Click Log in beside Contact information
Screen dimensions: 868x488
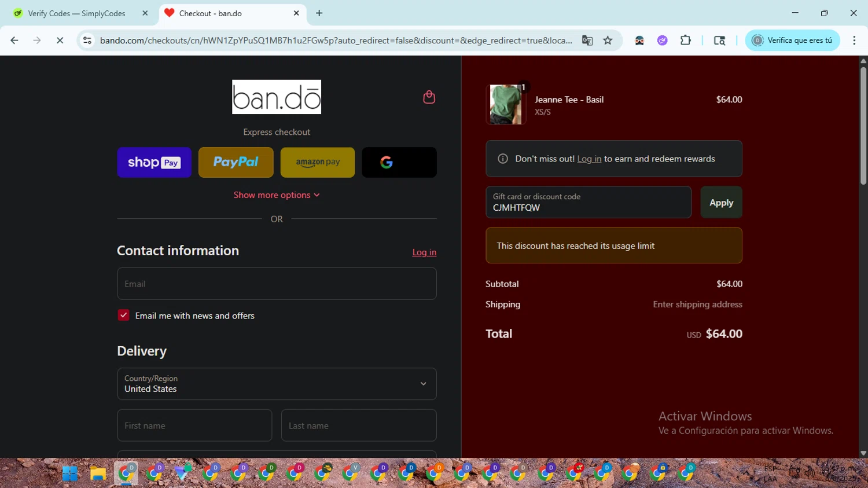[424, 252]
